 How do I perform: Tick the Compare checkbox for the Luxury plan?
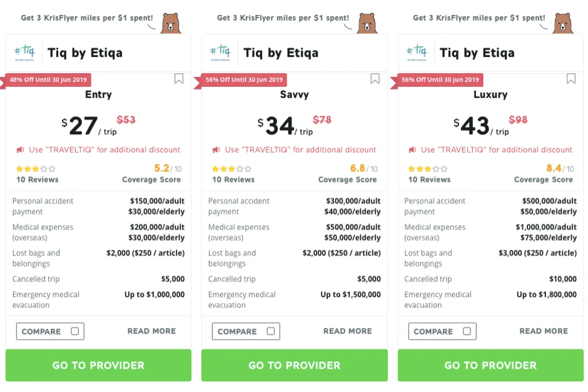pyautogui.click(x=467, y=331)
